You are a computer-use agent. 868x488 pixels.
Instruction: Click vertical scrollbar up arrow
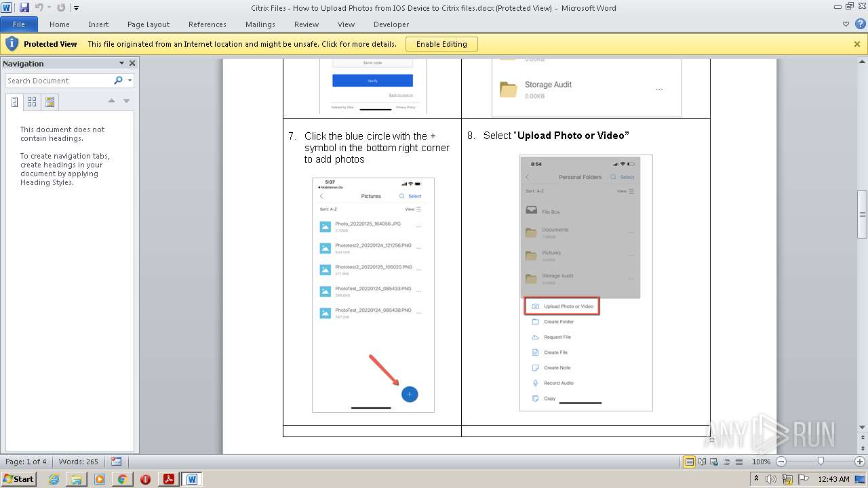click(x=863, y=62)
